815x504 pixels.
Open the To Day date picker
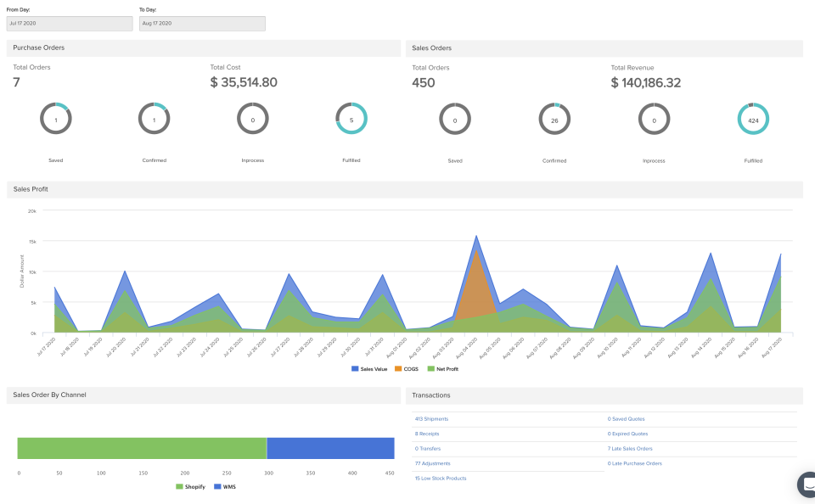(x=202, y=23)
